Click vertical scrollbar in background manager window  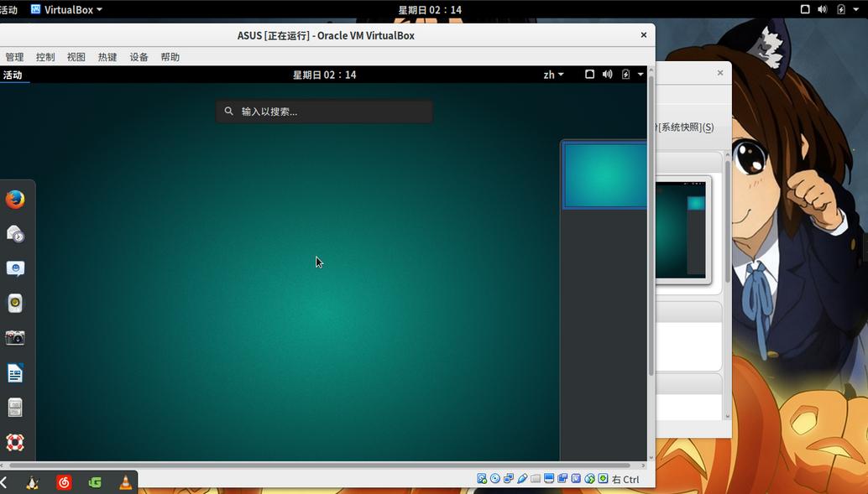[x=728, y=221]
